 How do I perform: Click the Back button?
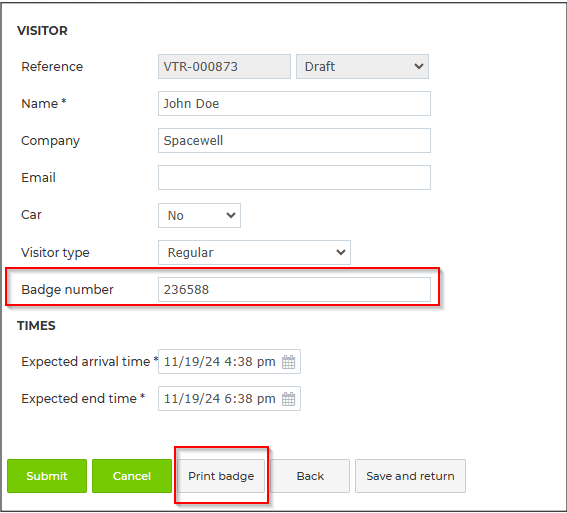click(x=310, y=476)
